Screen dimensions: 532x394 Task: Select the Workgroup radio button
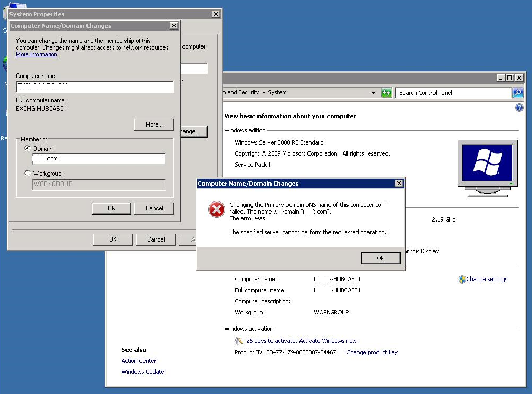tap(27, 173)
